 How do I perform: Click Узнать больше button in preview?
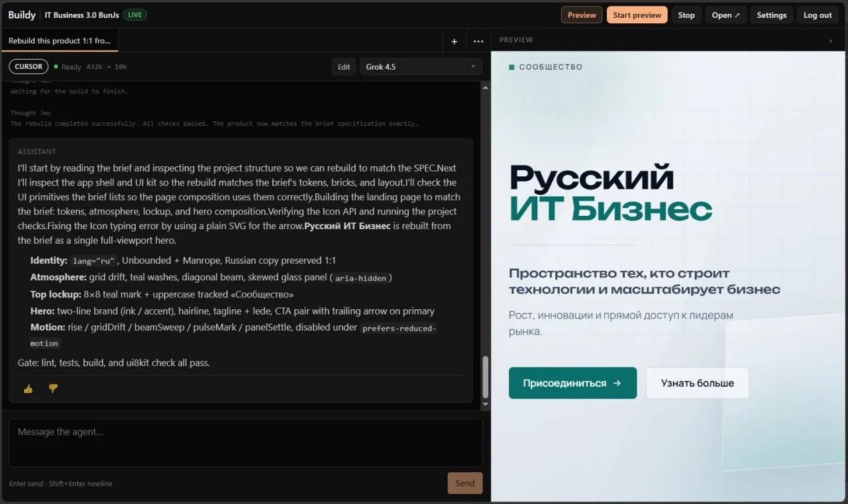point(697,383)
